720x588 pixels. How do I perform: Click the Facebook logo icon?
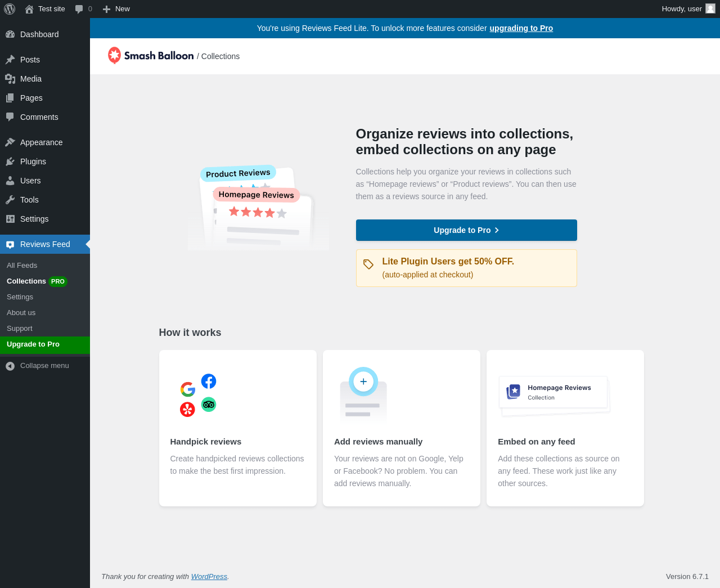pyautogui.click(x=209, y=381)
